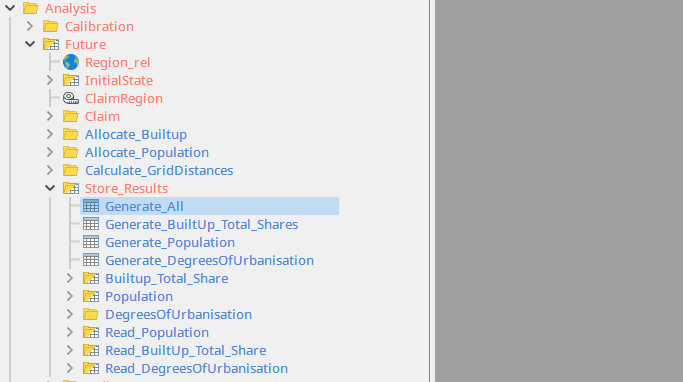Select Allocate_Builtup in the tree
The width and height of the screenshot is (683, 382).
pyautogui.click(x=136, y=134)
